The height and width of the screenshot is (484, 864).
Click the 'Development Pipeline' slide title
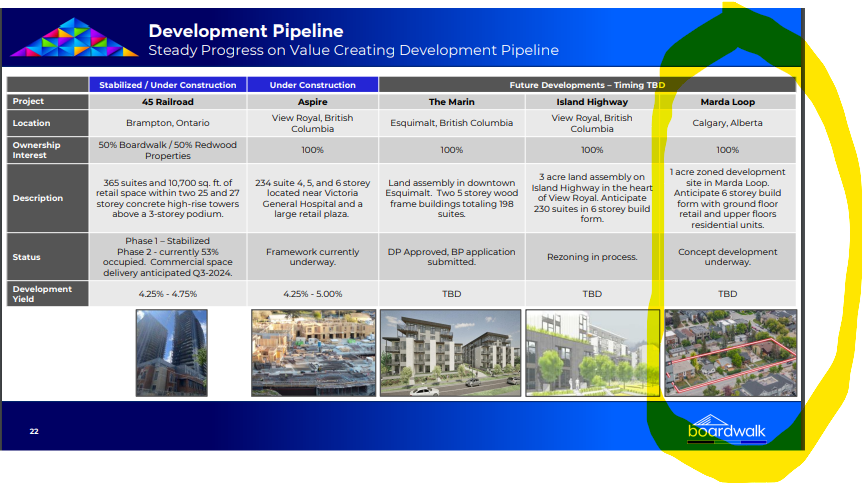245,32
